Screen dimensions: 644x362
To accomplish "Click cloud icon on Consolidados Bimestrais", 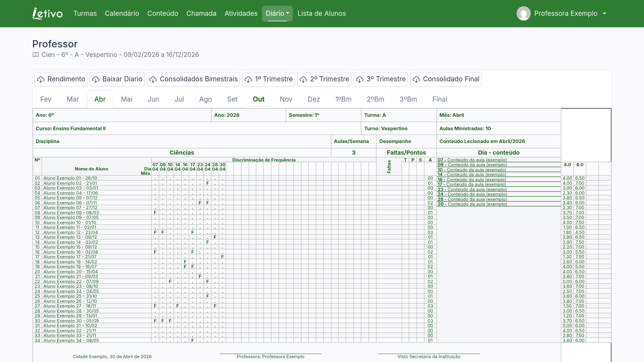I will pyautogui.click(x=153, y=80).
